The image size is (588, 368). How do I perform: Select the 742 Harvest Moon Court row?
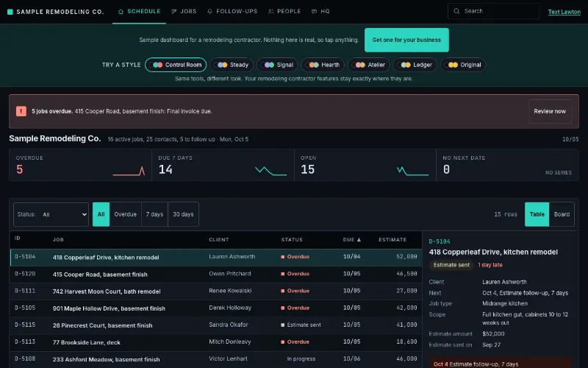pos(216,291)
